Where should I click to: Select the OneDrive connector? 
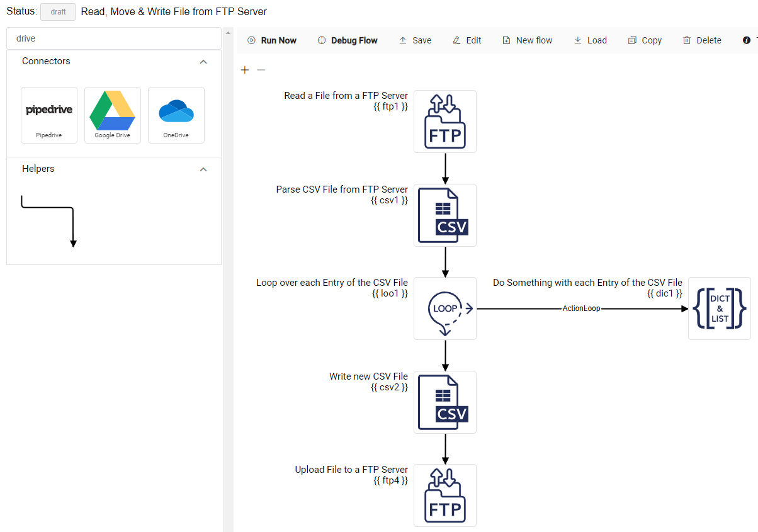point(176,115)
